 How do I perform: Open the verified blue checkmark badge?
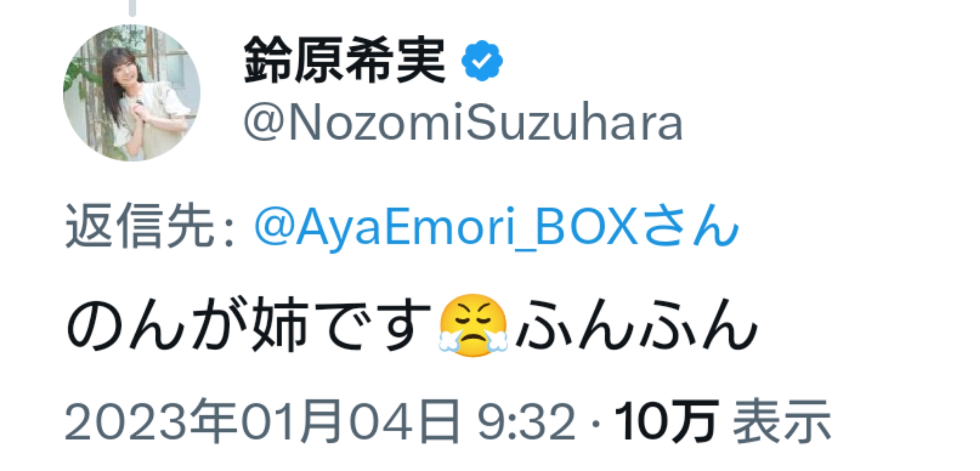(482, 60)
